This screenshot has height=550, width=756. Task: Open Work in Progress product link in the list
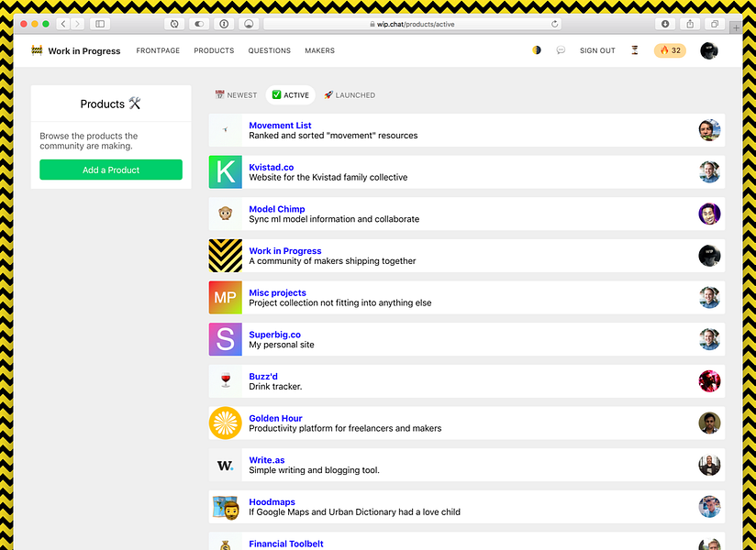point(285,251)
